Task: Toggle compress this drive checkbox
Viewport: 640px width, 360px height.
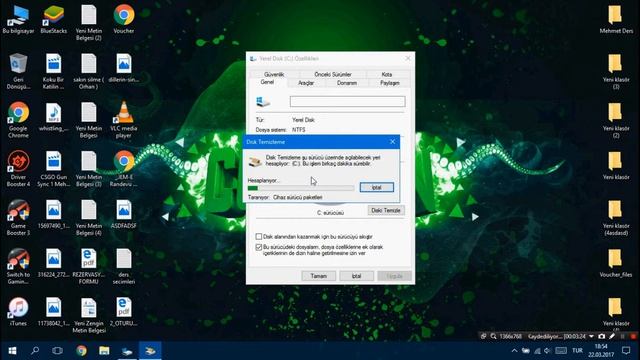Action: [258, 237]
